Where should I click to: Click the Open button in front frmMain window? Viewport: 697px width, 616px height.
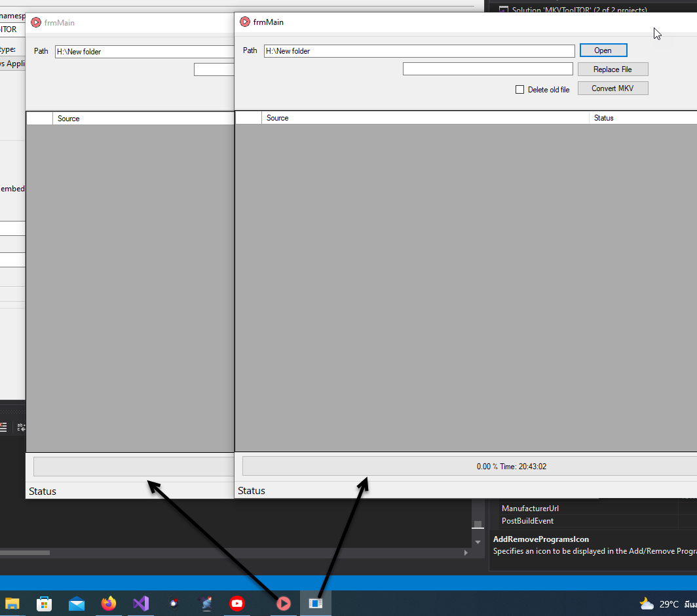tap(603, 50)
